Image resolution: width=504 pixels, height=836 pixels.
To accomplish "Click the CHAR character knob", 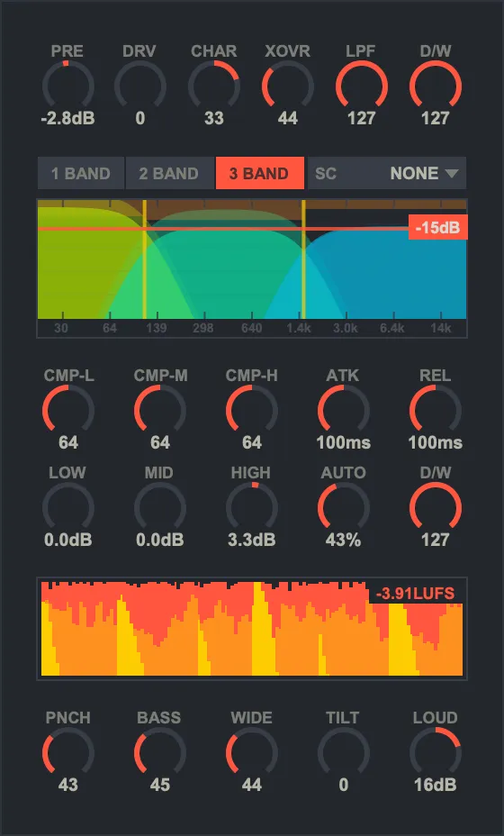I will point(213,86).
